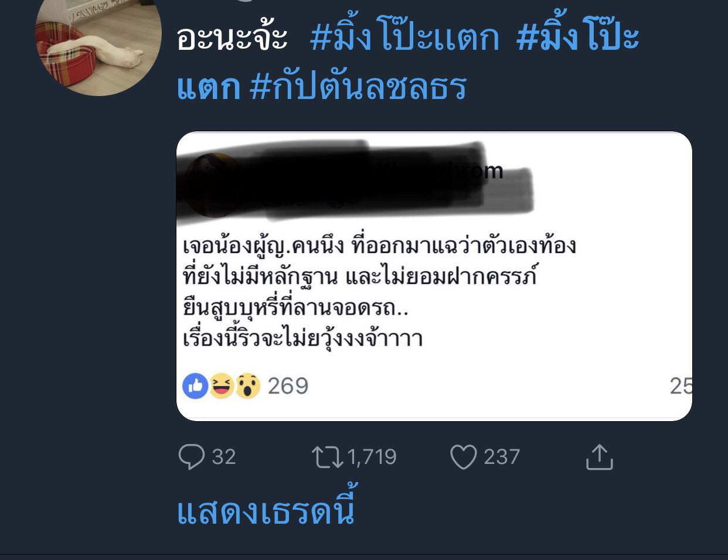Screen dimensions: 728x560
Task: Click the 32 replies count
Action: (223, 457)
